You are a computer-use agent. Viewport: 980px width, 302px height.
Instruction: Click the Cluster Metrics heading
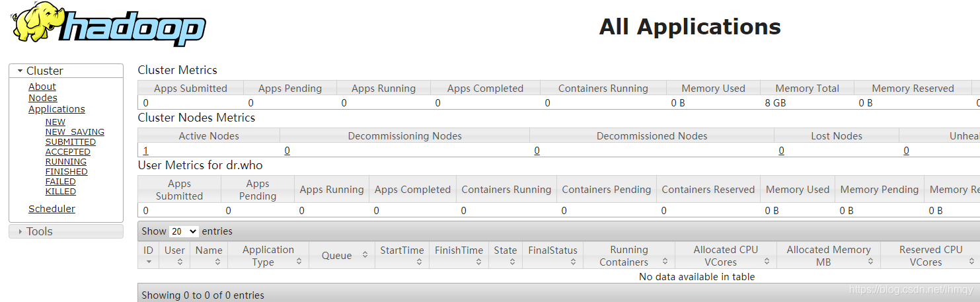[177, 70]
